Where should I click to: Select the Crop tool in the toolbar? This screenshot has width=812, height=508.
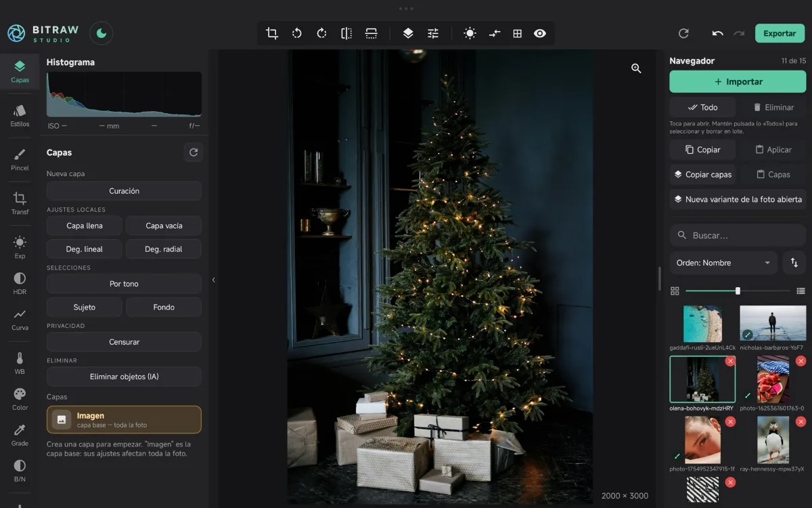[272, 33]
